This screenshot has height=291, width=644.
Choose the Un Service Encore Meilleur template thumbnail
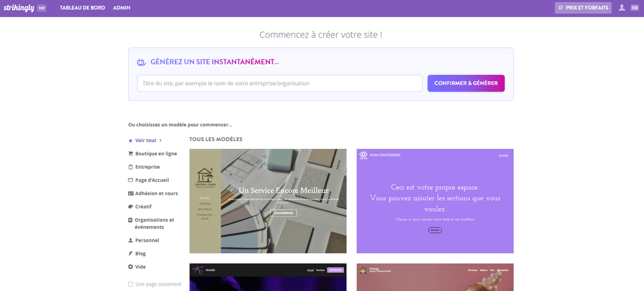(268, 201)
